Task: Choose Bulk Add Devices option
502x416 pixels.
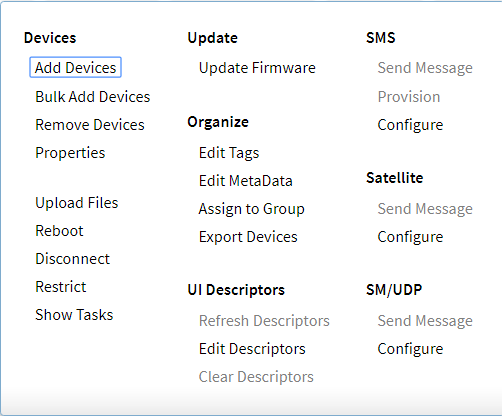Action: 93,97
